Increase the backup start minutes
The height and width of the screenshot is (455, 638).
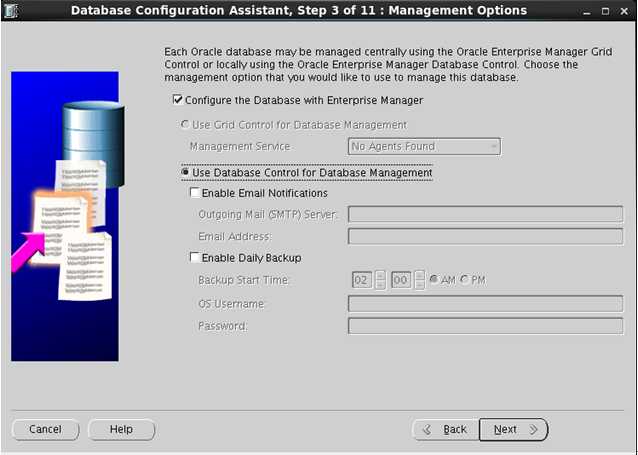[x=420, y=276]
